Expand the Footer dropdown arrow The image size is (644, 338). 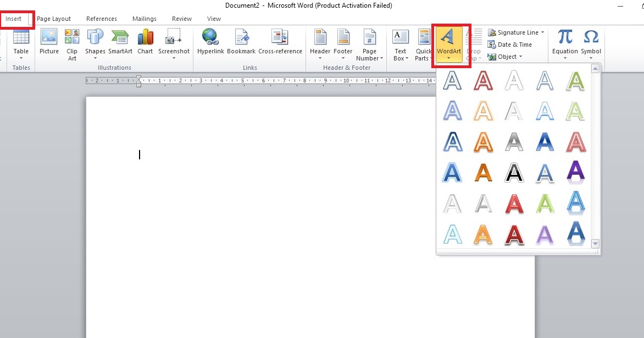[x=343, y=58]
